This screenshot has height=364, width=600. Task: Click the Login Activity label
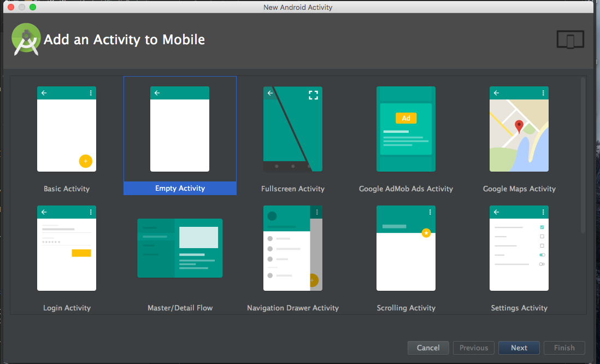[67, 308]
